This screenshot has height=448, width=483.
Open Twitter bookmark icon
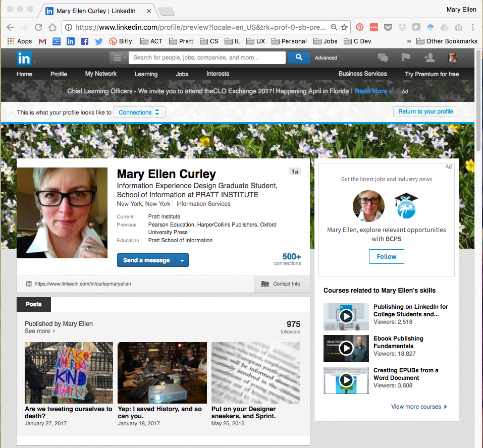click(x=99, y=41)
